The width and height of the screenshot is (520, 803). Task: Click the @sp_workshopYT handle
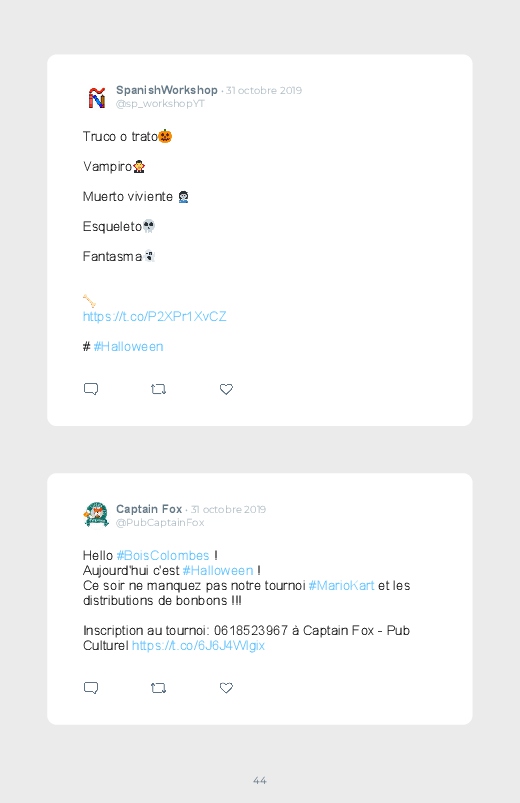pyautogui.click(x=160, y=103)
